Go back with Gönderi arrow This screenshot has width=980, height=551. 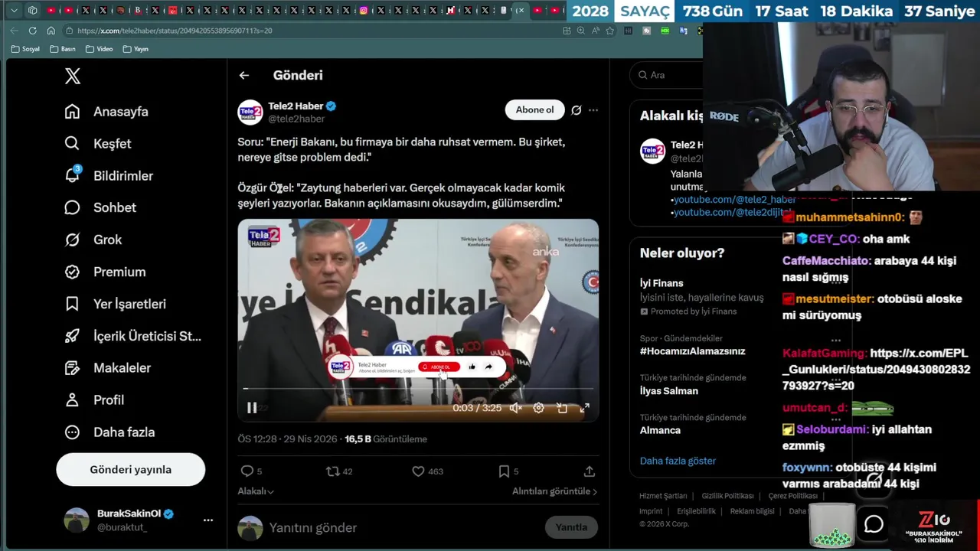coord(243,75)
